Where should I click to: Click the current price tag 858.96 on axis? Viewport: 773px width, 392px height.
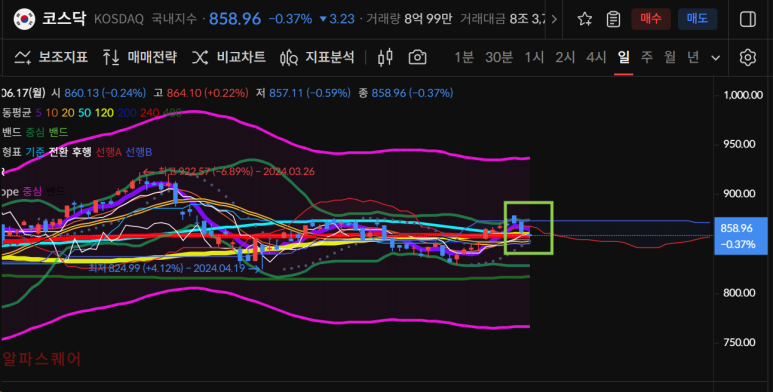point(740,236)
